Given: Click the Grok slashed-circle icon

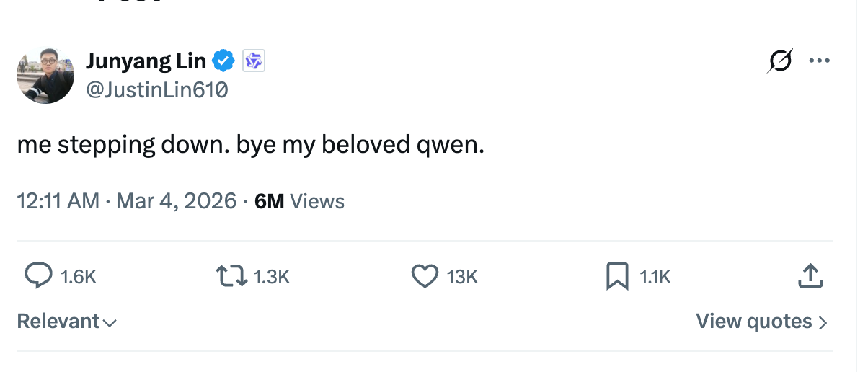Looking at the screenshot, I should (x=779, y=61).
